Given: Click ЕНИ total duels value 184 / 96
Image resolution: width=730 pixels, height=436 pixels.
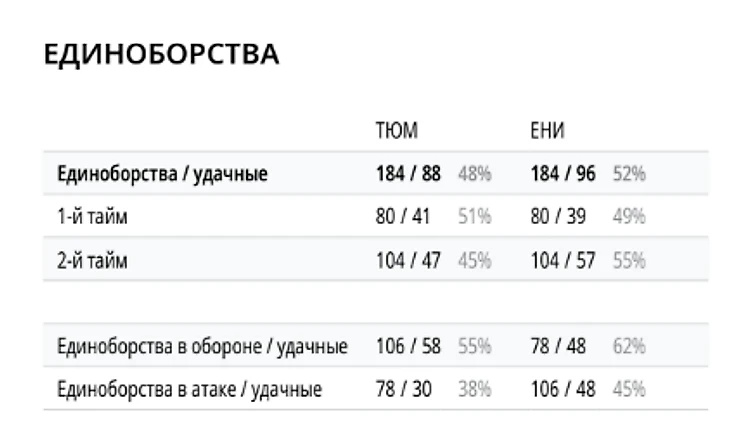Looking at the screenshot, I should point(563,174).
